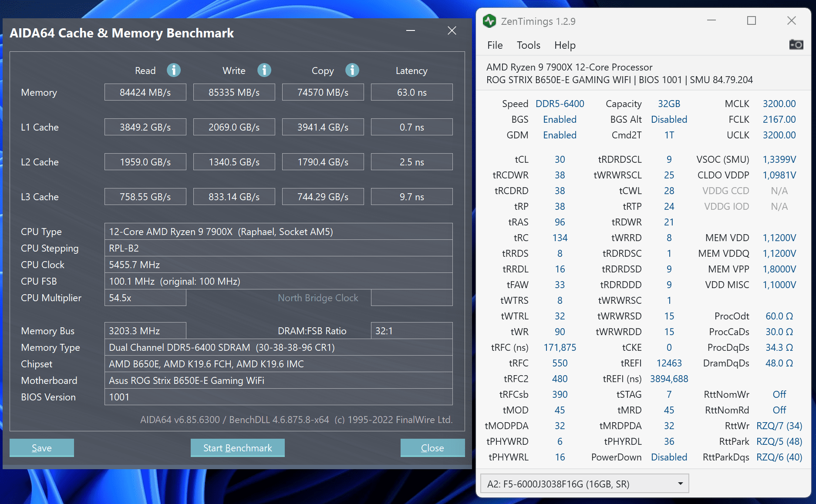This screenshot has width=816, height=504.
Task: Open the Tools menu in ZenTimings
Action: 528,45
